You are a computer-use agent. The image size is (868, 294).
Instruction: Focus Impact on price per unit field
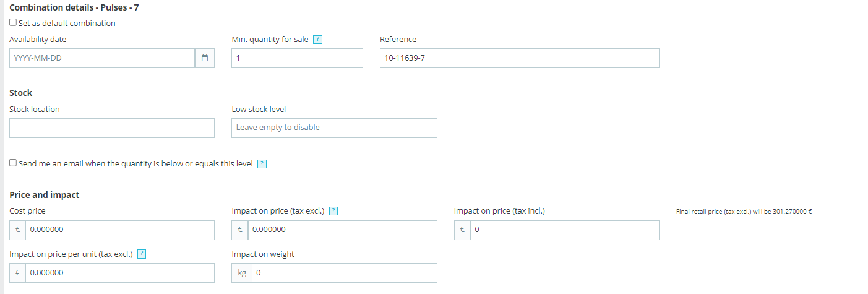(x=119, y=273)
